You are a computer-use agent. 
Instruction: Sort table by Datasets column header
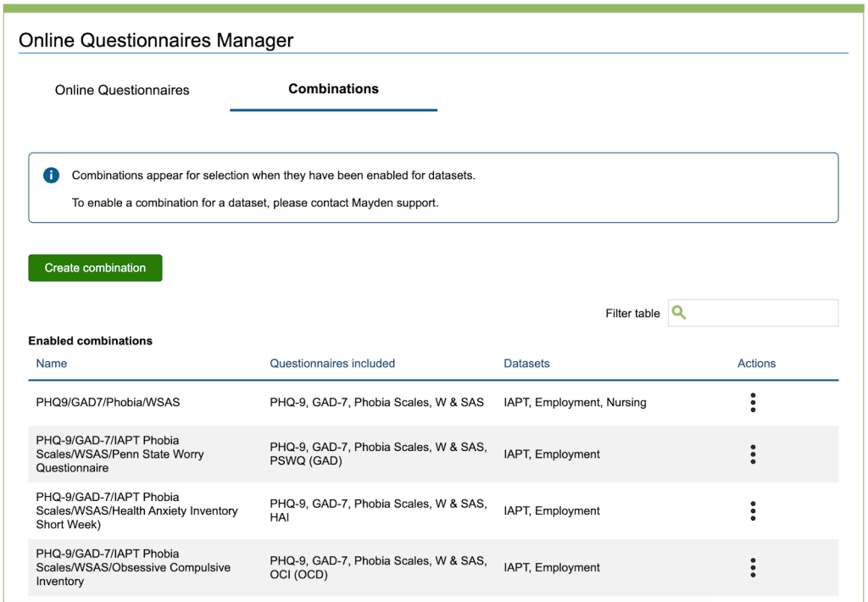click(526, 364)
